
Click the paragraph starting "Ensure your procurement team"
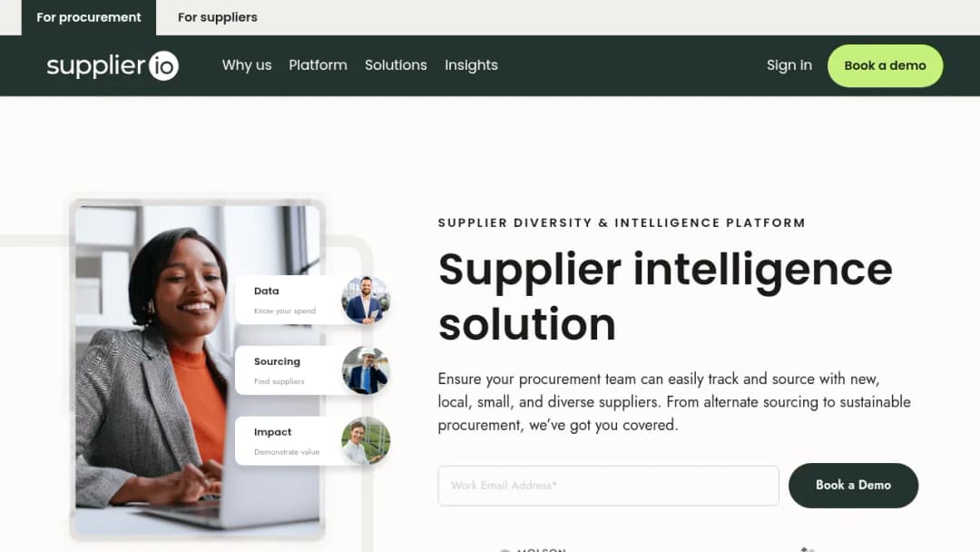674,402
